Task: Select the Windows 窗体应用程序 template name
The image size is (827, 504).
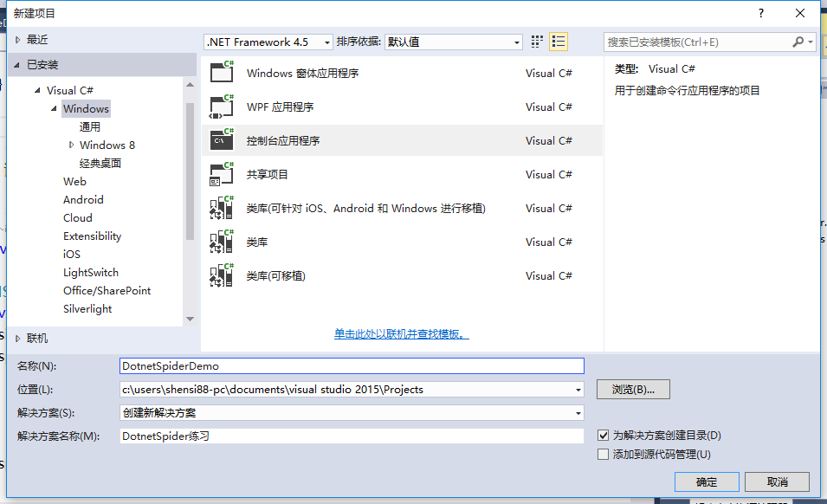Action: (303, 73)
